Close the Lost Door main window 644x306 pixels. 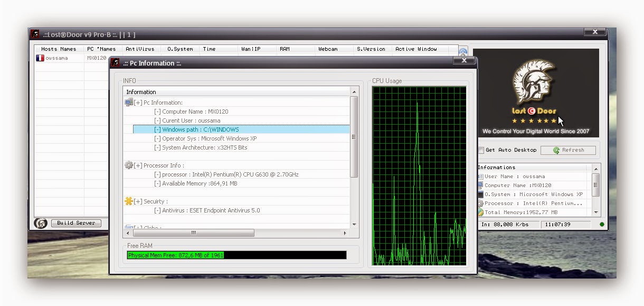click(595, 32)
